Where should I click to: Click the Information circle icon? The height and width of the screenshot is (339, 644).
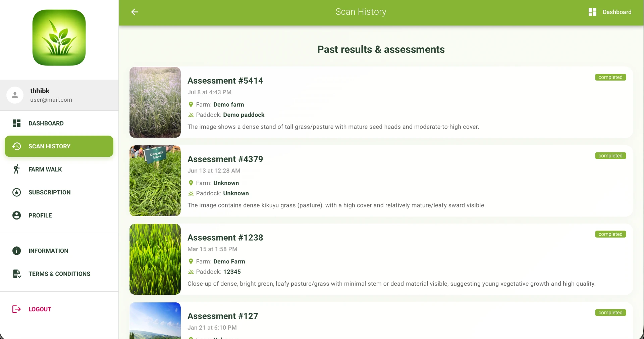click(x=16, y=251)
